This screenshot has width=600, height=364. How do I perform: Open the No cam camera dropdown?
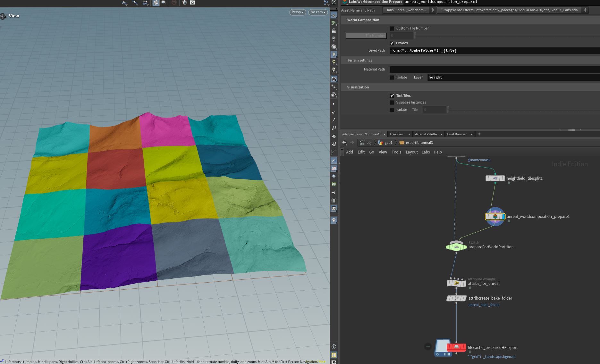pos(318,12)
